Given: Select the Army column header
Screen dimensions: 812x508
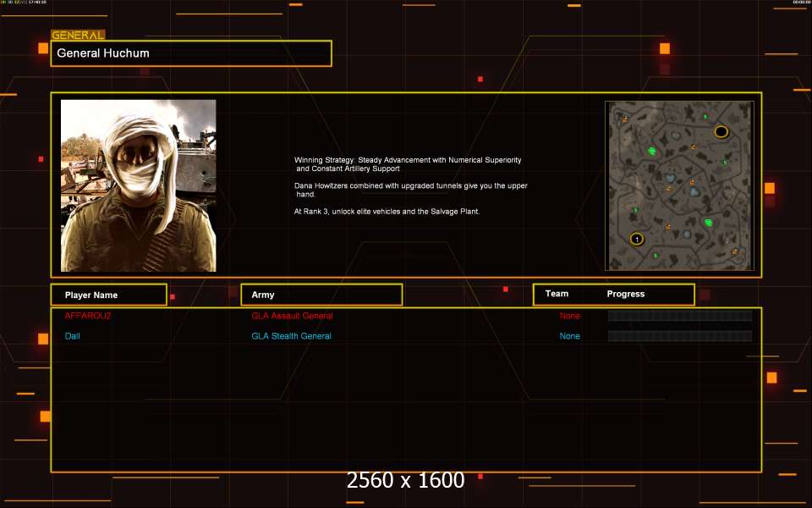Looking at the screenshot, I should [321, 295].
